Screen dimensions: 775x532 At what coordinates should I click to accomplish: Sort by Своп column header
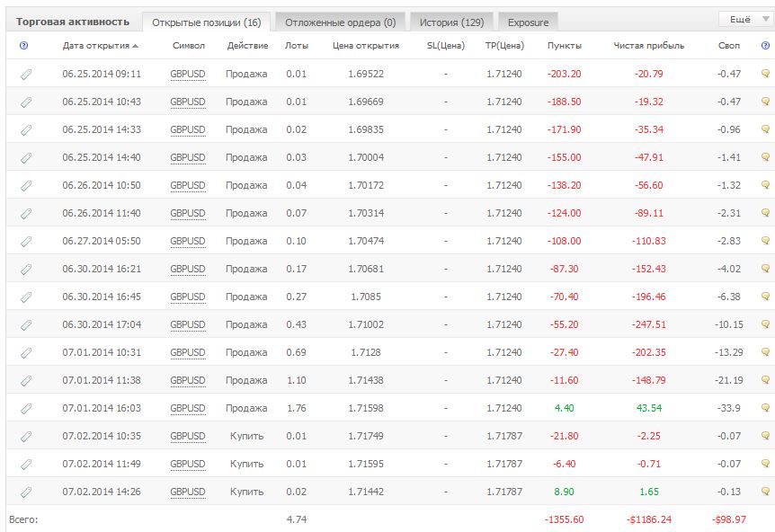(729, 46)
